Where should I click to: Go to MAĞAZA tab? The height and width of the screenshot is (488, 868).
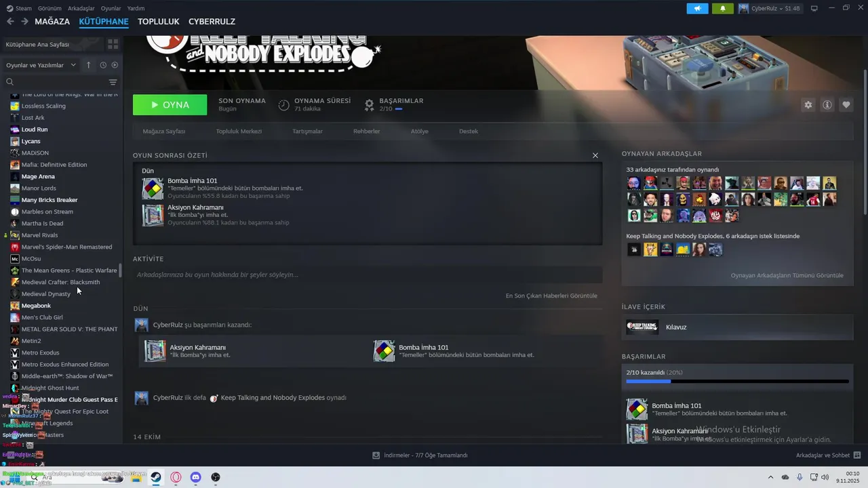(52, 22)
